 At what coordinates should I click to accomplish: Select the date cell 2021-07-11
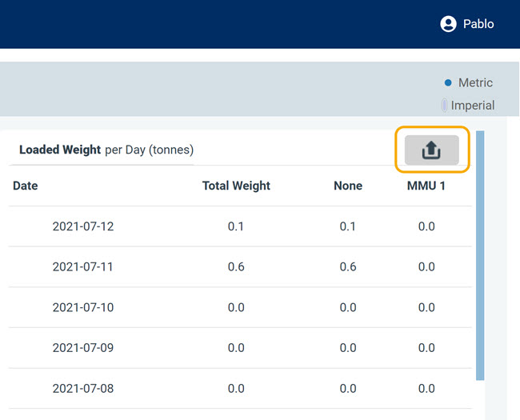click(83, 266)
